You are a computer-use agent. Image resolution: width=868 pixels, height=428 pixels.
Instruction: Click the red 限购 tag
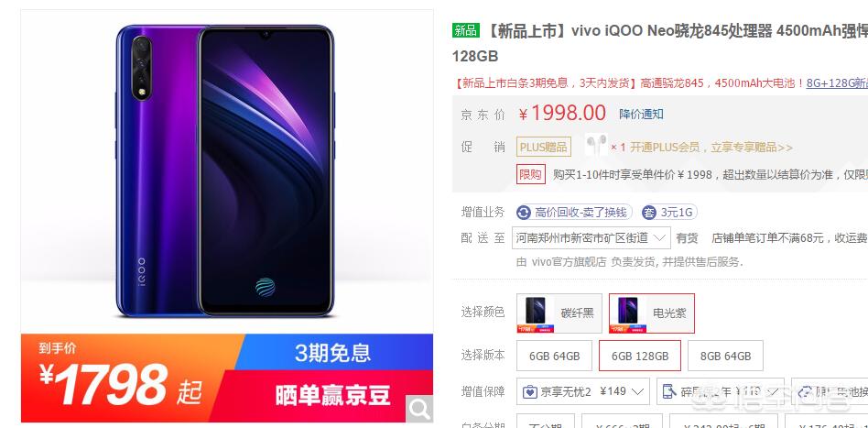(x=531, y=175)
